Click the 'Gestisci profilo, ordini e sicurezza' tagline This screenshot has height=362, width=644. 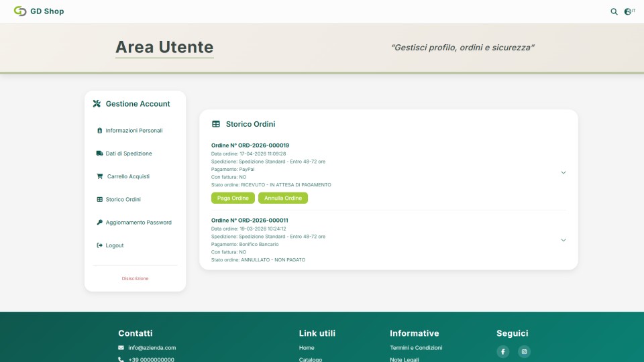pos(462,48)
